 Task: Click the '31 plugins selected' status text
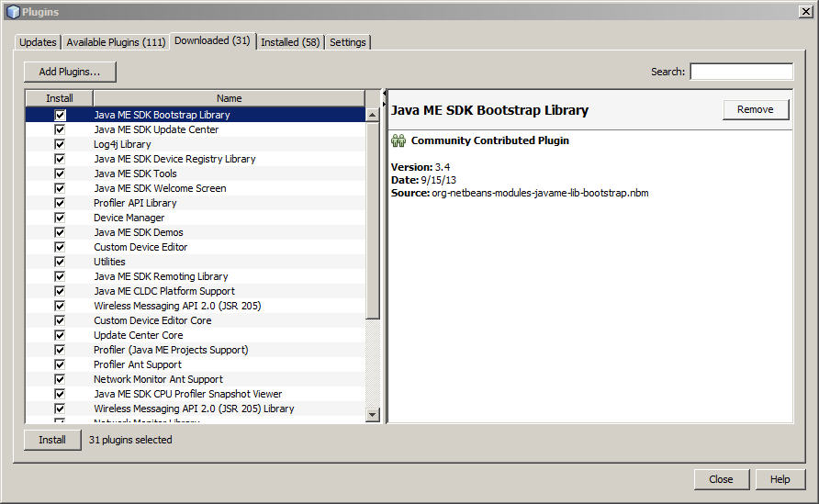pyautogui.click(x=130, y=440)
